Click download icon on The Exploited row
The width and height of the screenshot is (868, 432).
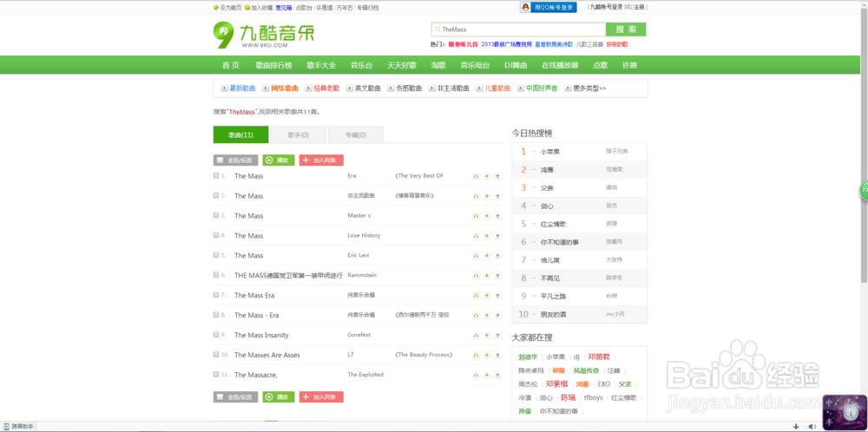click(497, 376)
